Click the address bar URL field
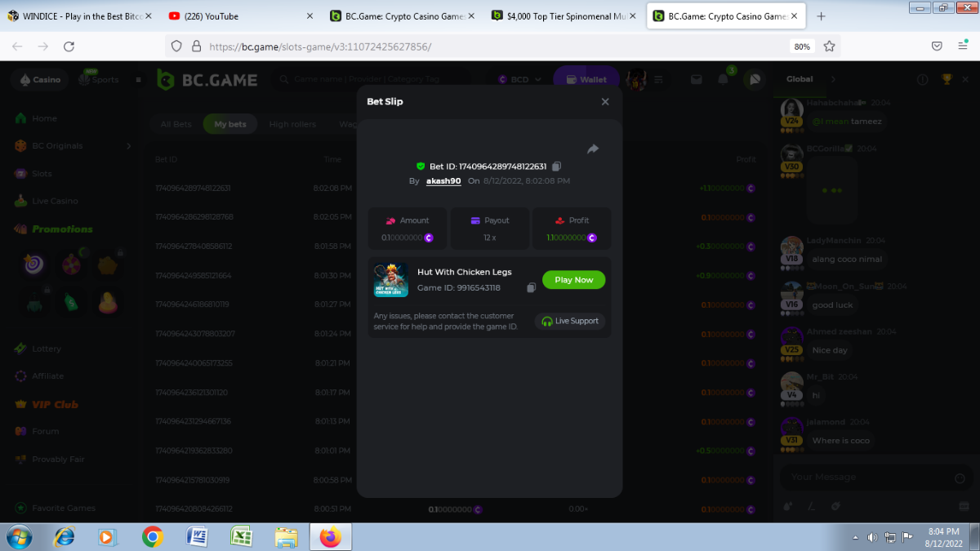 (x=490, y=47)
